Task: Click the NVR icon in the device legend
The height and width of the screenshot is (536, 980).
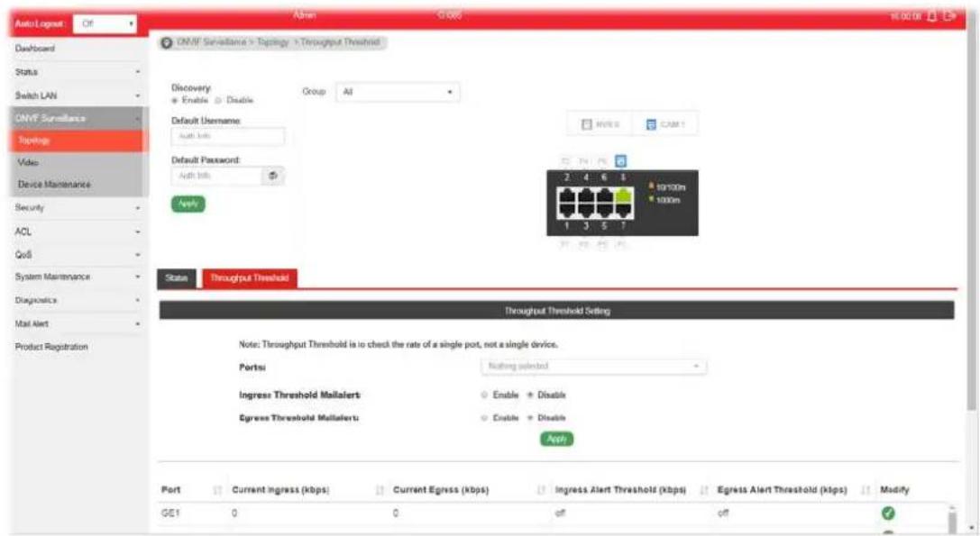Action: click(x=586, y=124)
